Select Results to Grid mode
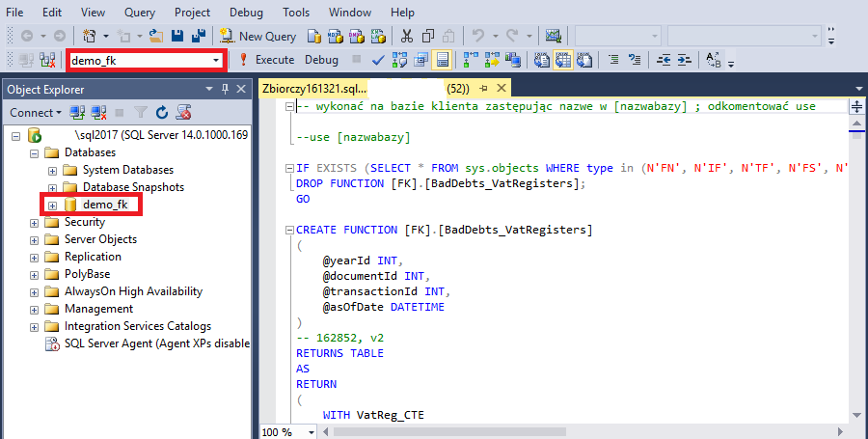The width and height of the screenshot is (868, 439). click(x=563, y=60)
